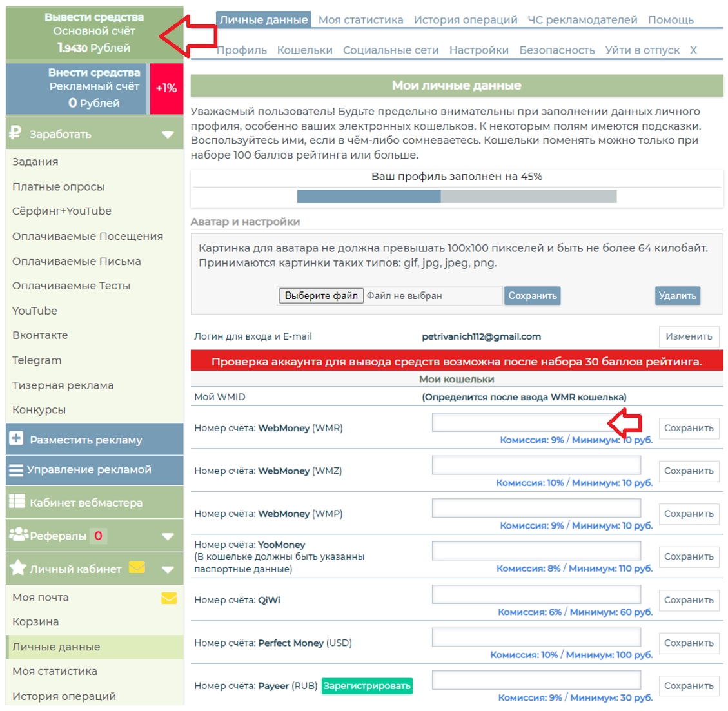Viewport: 728px width, 711px height.
Task: Open the История операций tab
Action: (465, 20)
